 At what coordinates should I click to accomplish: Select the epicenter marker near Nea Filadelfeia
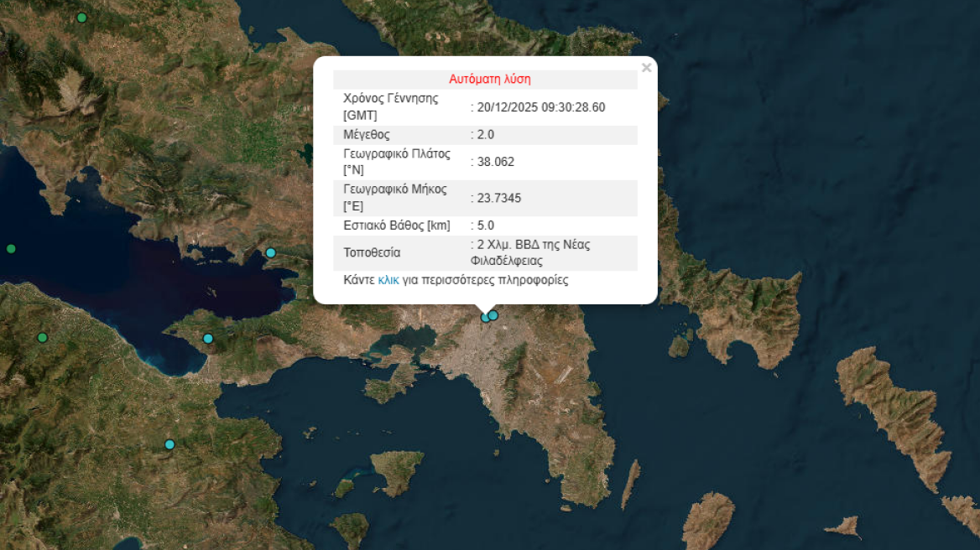pyautogui.click(x=493, y=315)
